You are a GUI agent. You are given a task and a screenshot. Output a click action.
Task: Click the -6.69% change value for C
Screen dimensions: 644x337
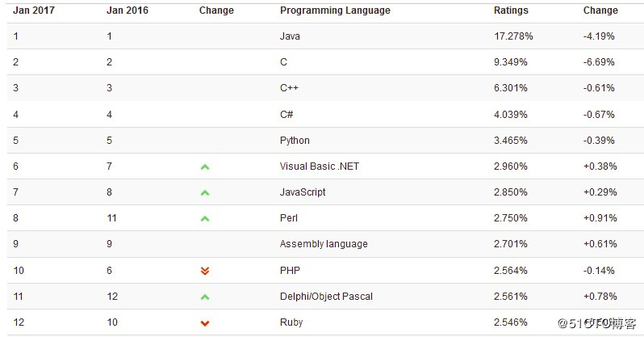(599, 62)
